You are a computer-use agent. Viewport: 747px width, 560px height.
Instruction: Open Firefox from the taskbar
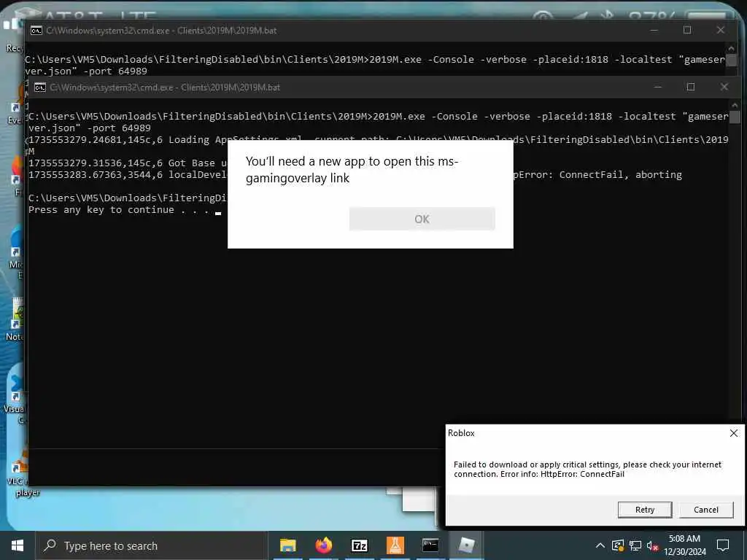323,545
